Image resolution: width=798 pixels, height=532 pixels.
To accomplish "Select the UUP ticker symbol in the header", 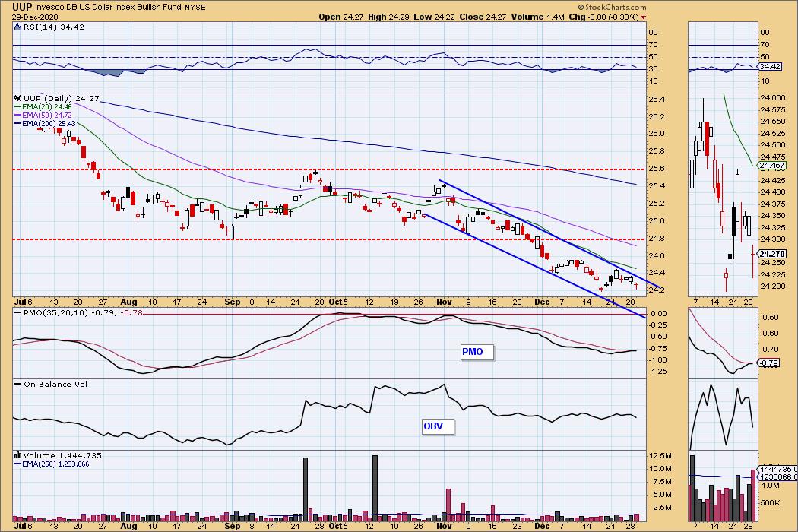I will (22, 7).
